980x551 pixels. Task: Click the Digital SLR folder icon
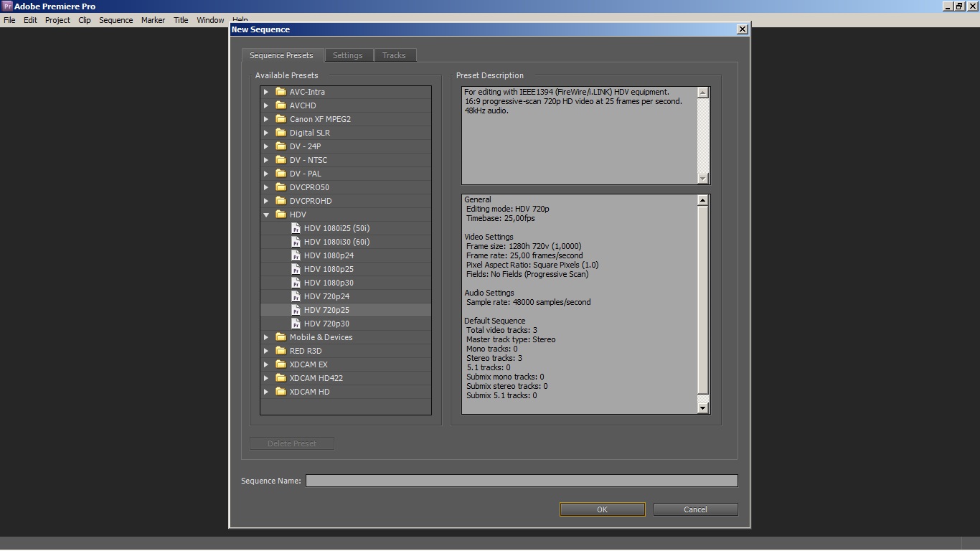click(x=281, y=133)
